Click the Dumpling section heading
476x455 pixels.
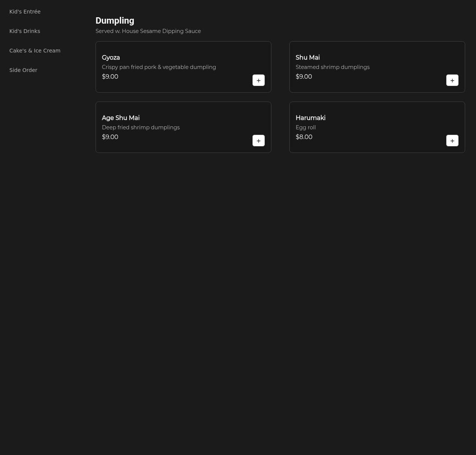115,21
